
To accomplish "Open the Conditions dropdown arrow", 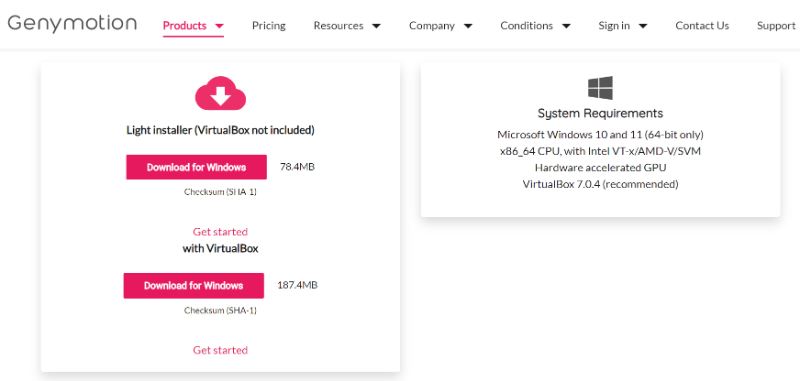I will tap(566, 26).
